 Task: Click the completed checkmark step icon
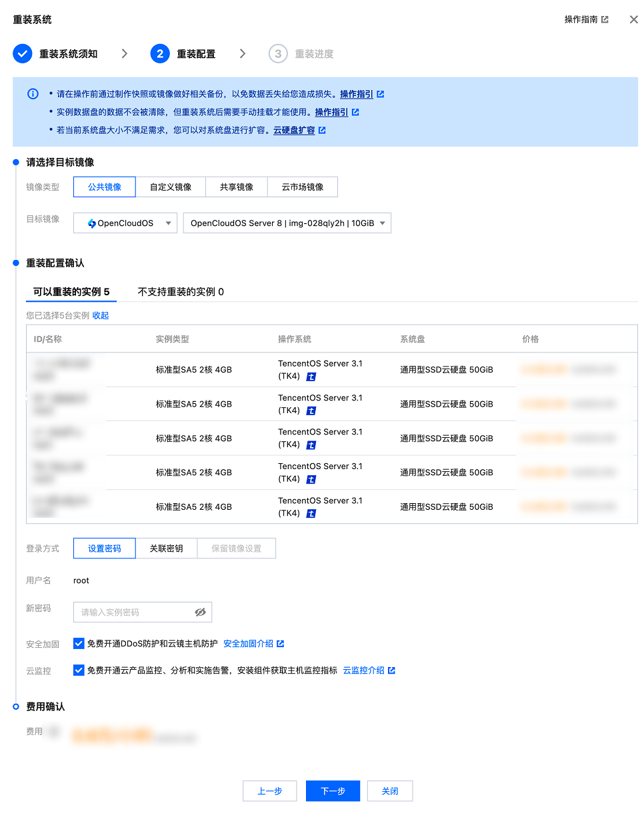23,54
